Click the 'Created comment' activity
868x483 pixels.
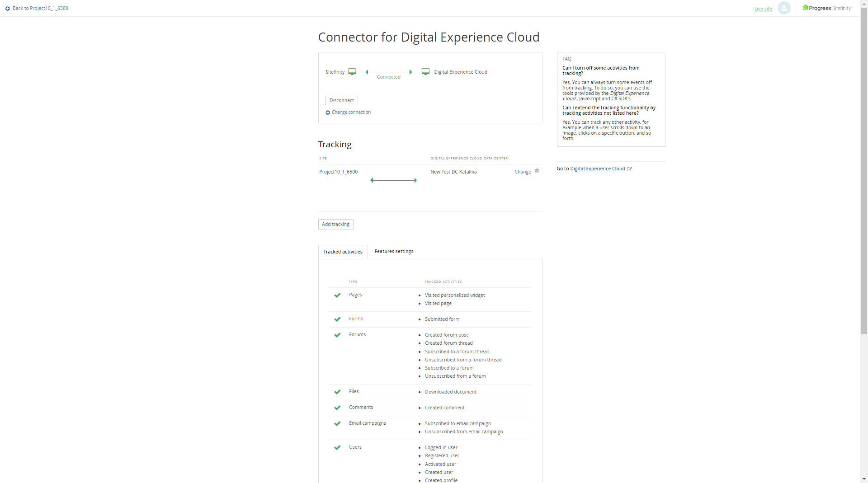[444, 408]
